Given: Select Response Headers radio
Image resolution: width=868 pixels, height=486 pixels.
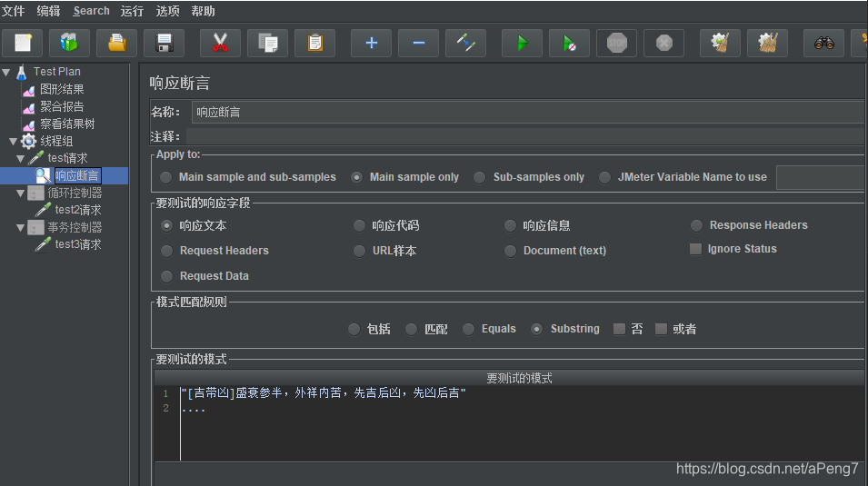Looking at the screenshot, I should coord(696,225).
